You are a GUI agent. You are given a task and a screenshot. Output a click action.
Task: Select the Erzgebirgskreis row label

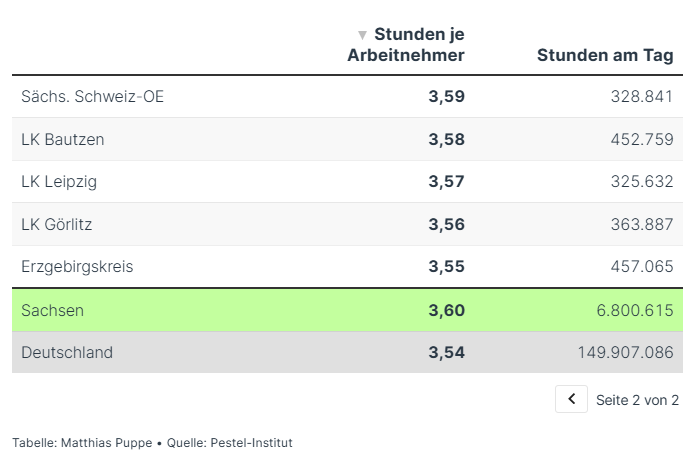coord(77,267)
